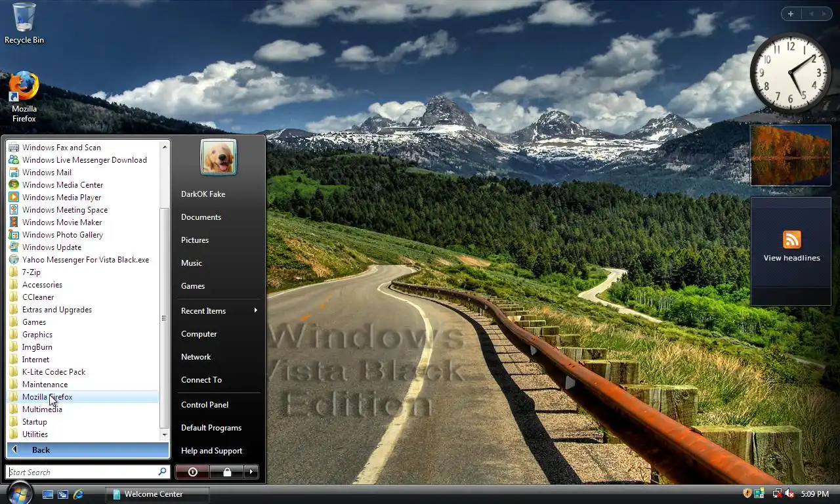The width and height of the screenshot is (840, 504).
Task: Open the Recycle Bin desktop icon
Action: tap(24, 24)
